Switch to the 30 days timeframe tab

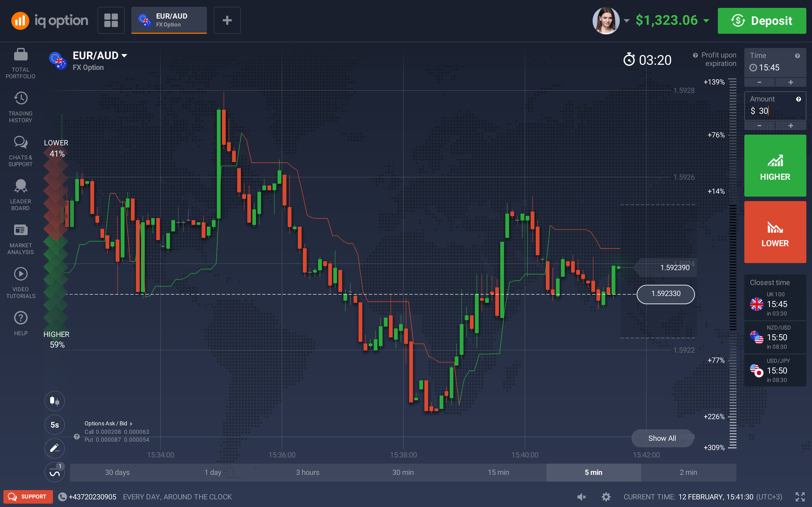coord(117,472)
